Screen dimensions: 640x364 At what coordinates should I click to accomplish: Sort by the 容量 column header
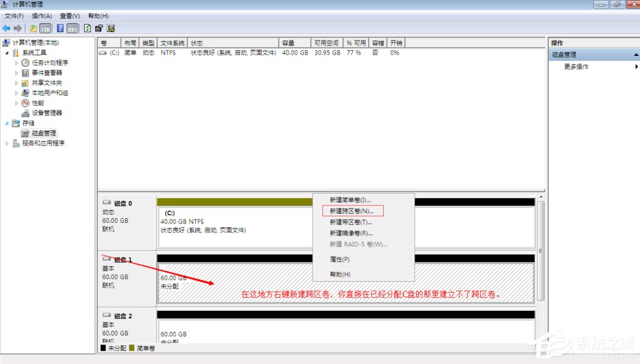(x=295, y=43)
